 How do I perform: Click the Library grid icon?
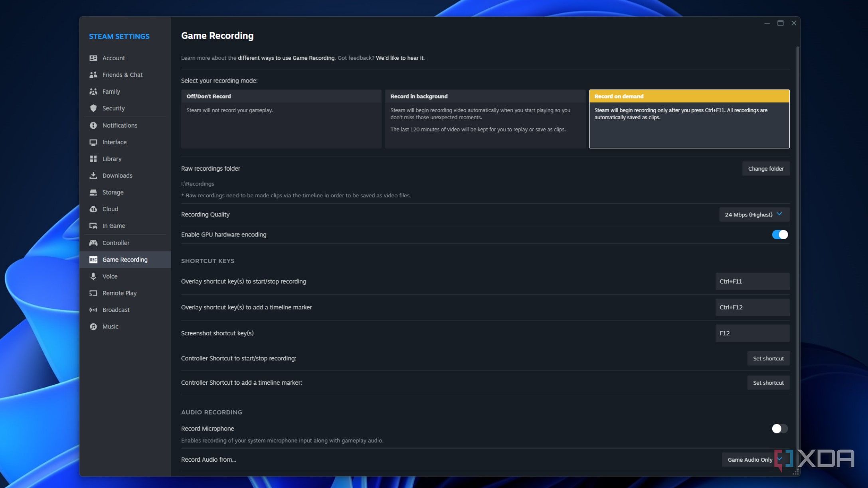click(x=93, y=159)
